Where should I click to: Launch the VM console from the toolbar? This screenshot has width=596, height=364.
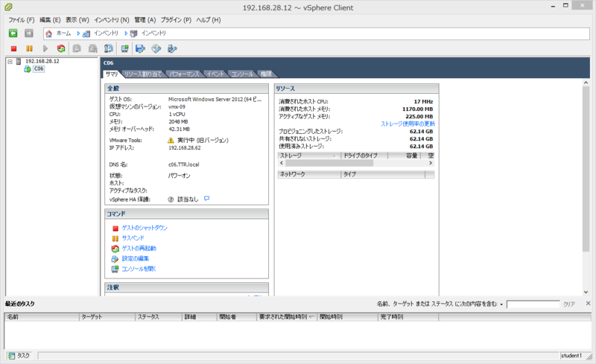coord(124,48)
